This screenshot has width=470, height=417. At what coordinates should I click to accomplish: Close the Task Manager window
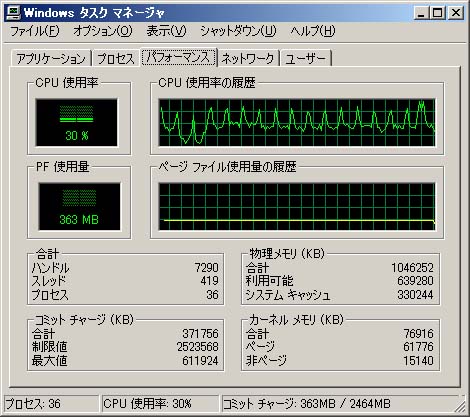click(456, 13)
